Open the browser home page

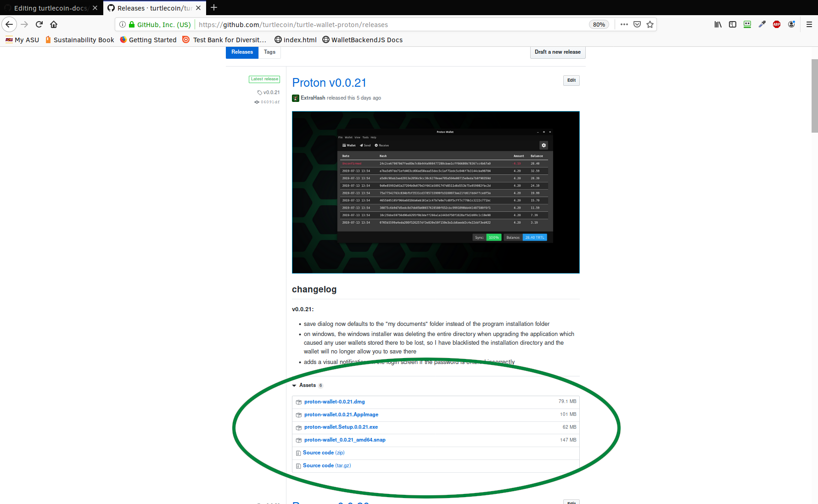(x=54, y=24)
